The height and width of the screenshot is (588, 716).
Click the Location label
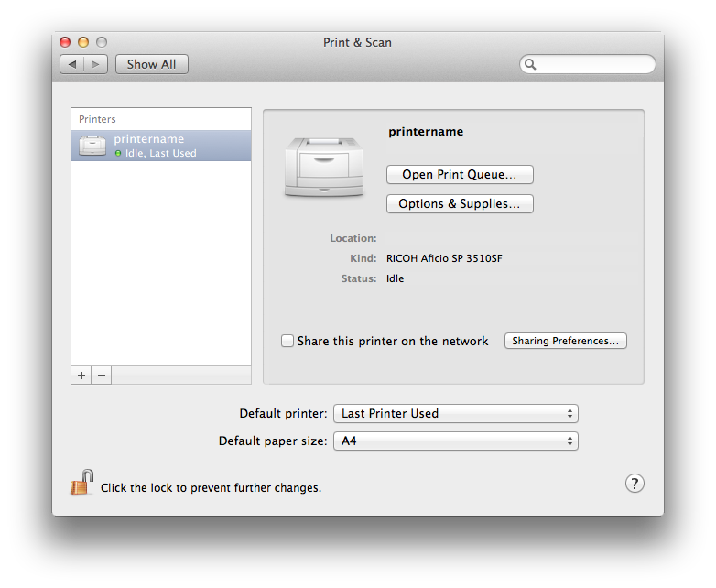click(353, 238)
